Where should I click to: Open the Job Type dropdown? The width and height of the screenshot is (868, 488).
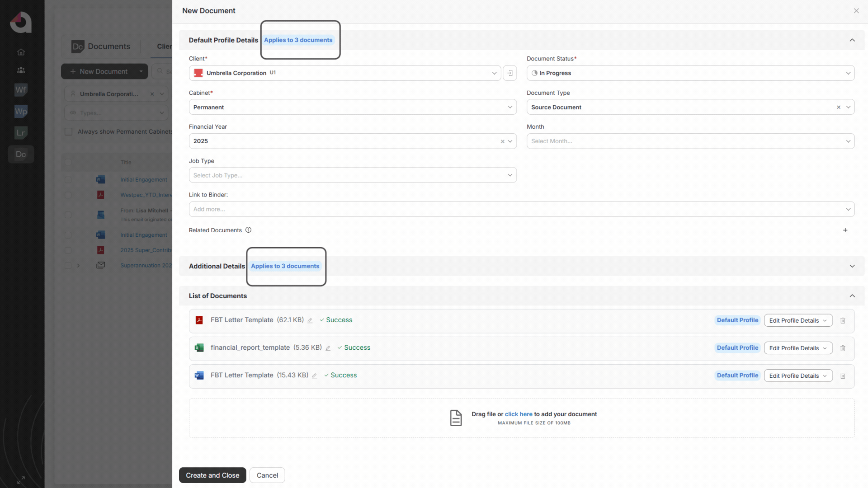click(353, 175)
